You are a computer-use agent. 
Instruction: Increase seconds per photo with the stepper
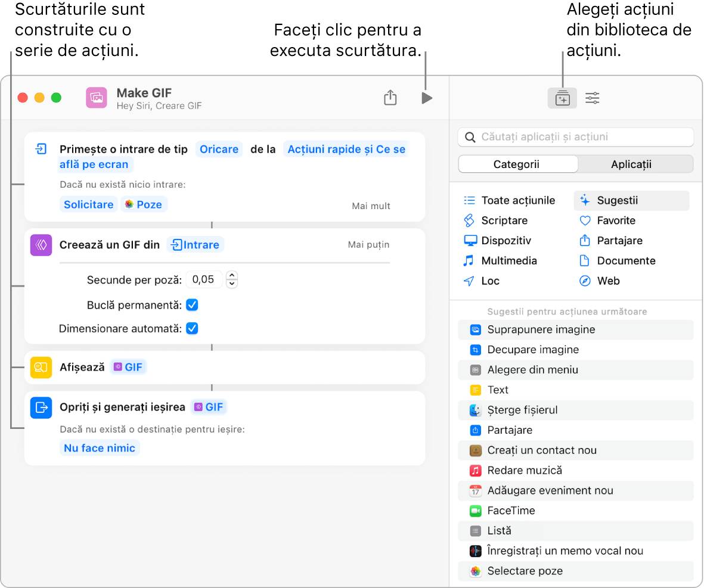pos(232,275)
